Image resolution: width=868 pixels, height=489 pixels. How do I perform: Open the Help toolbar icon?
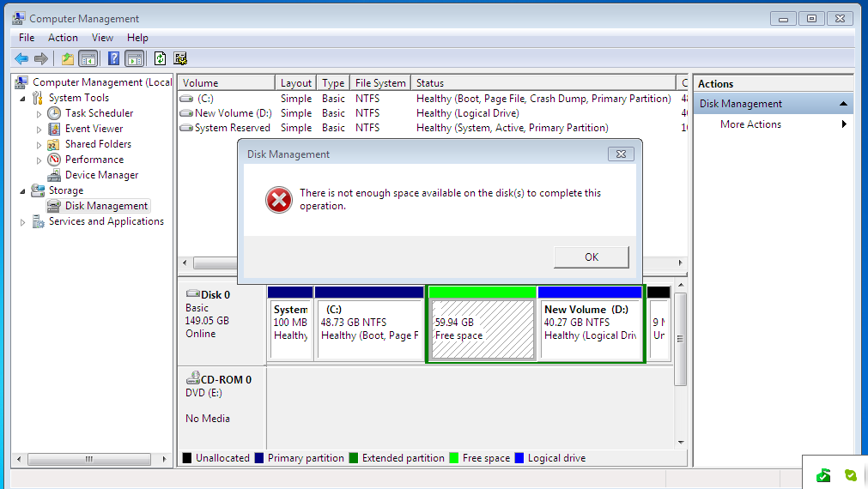(x=113, y=58)
